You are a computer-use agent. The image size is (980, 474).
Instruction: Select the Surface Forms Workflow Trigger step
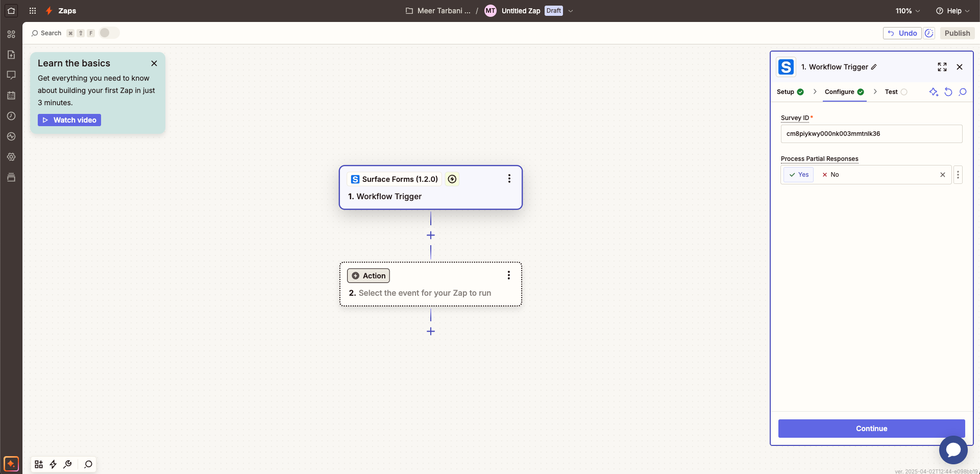point(431,187)
